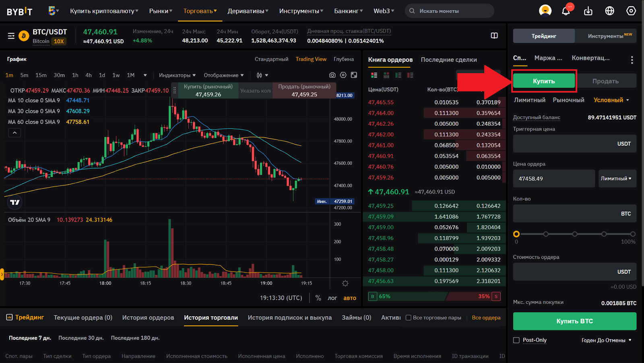Viewport: 644px width, 363px height.
Task: Open the 'Годен До Отмены' dropdown
Action: point(607,340)
